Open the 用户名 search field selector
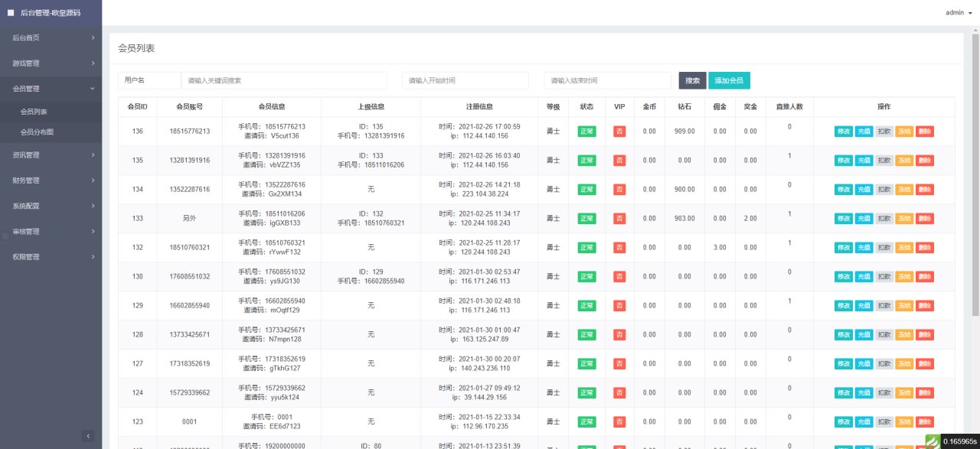The width and height of the screenshot is (980, 449). click(149, 80)
